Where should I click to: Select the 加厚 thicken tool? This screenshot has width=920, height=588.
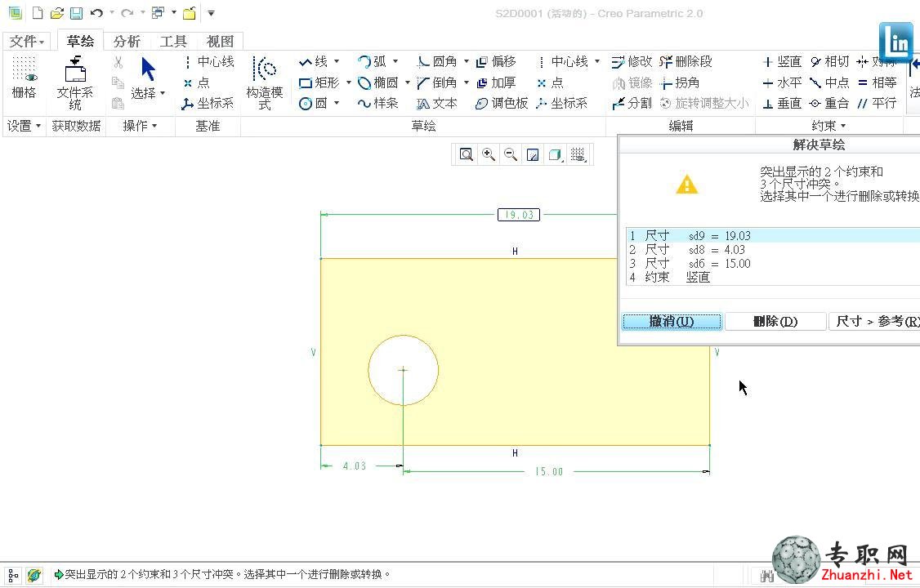pyautogui.click(x=497, y=82)
